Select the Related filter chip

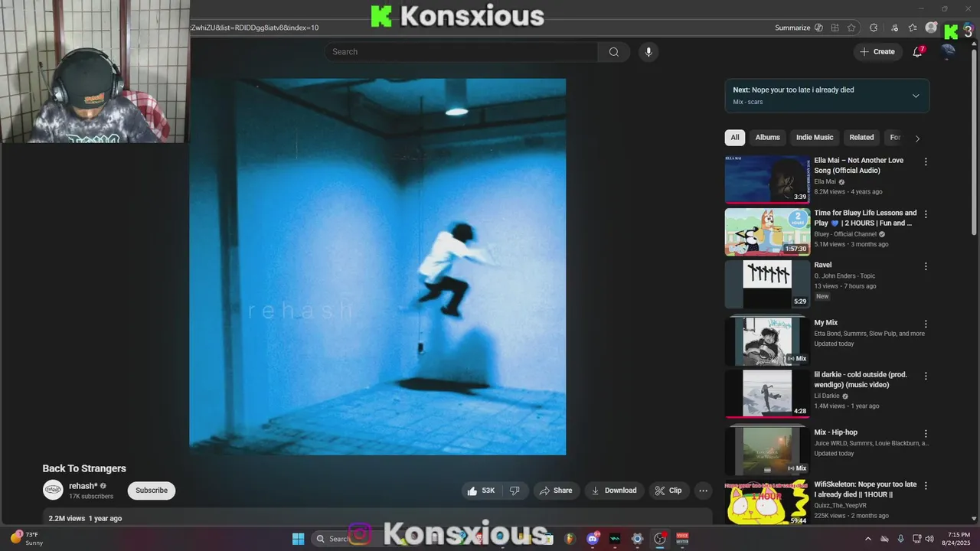(861, 138)
